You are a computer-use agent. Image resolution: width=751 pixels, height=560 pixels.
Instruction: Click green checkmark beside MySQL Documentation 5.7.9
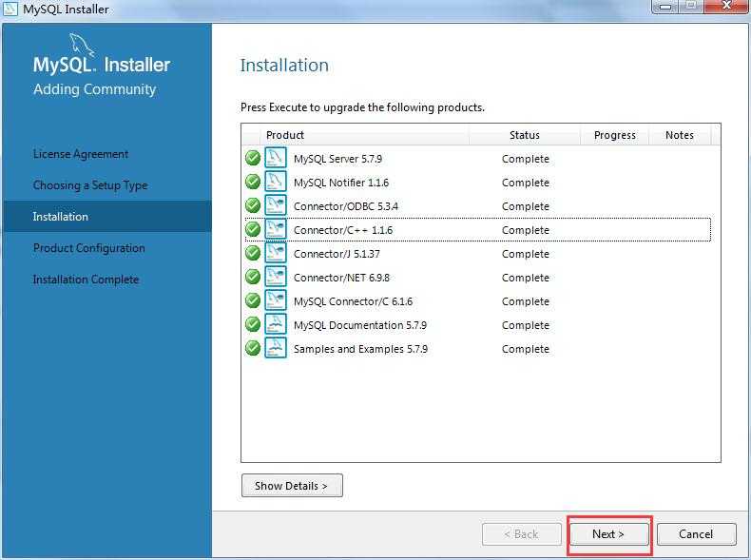[x=253, y=324]
